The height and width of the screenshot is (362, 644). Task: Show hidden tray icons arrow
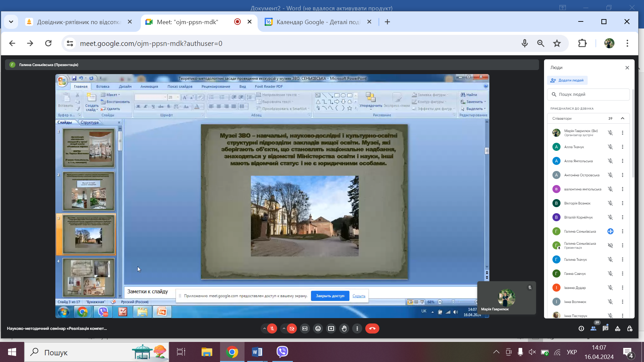coord(496,352)
